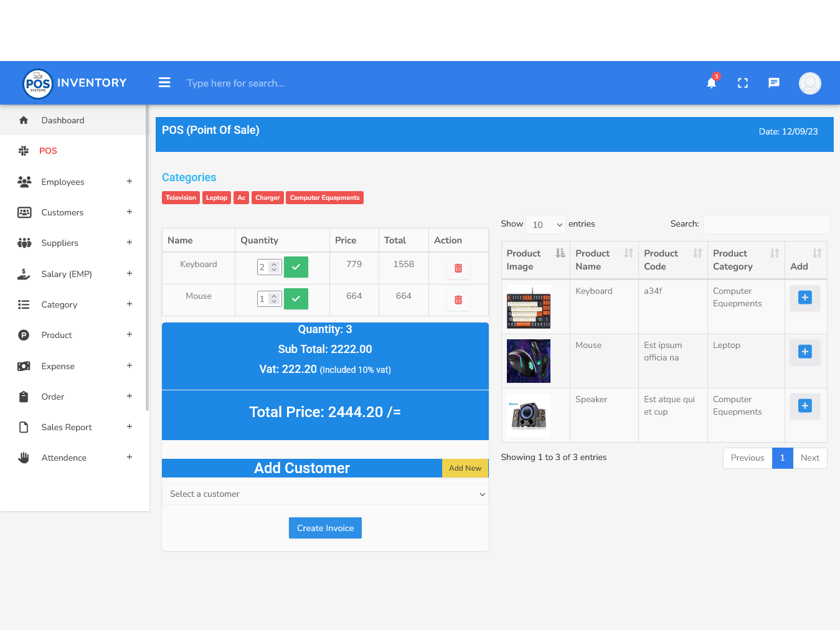Add Speaker product to cart
The height and width of the screenshot is (630, 840).
tap(805, 406)
